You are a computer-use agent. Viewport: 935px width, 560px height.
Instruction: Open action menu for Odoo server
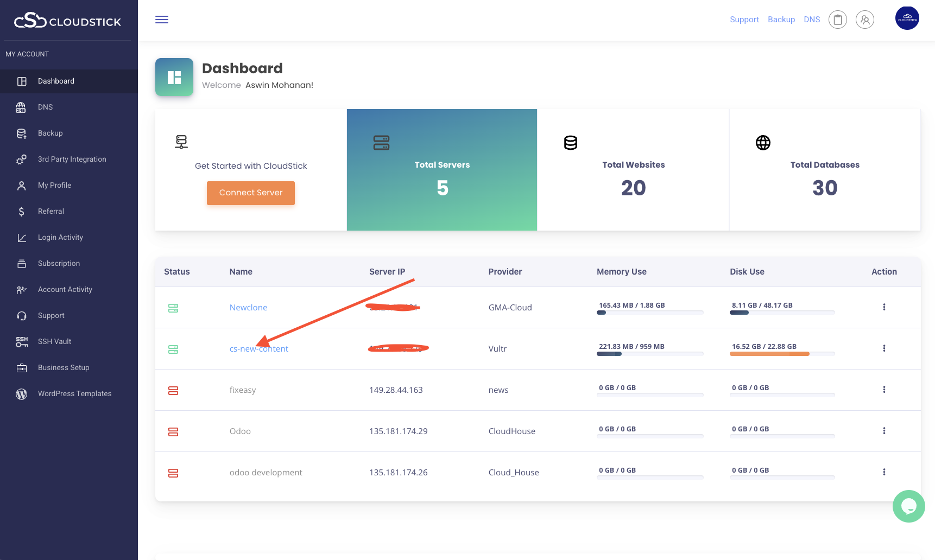tap(884, 431)
